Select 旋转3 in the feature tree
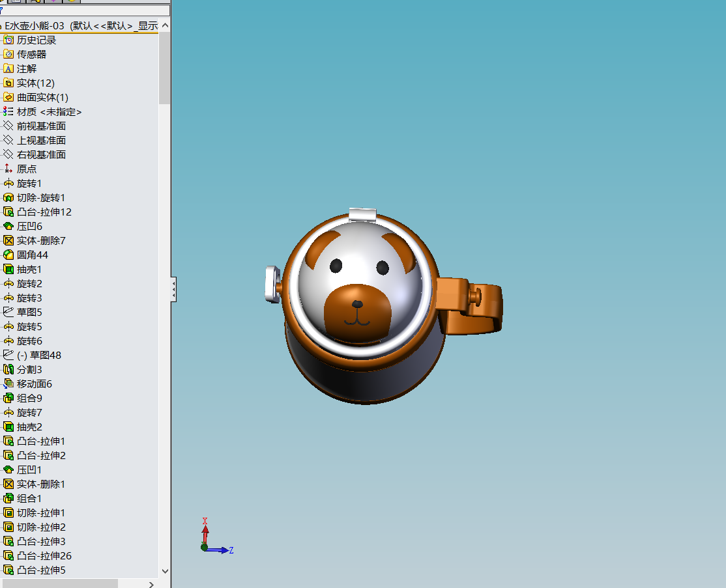 point(29,298)
